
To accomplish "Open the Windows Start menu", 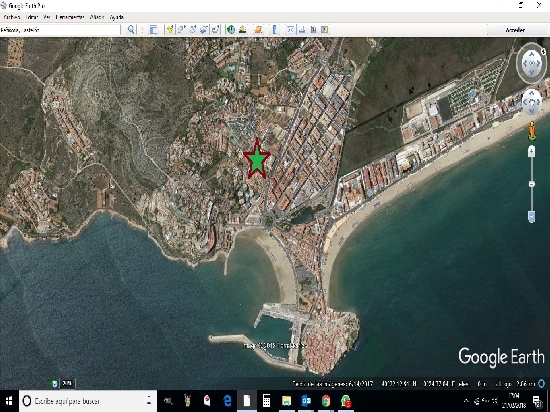I will point(9,401).
